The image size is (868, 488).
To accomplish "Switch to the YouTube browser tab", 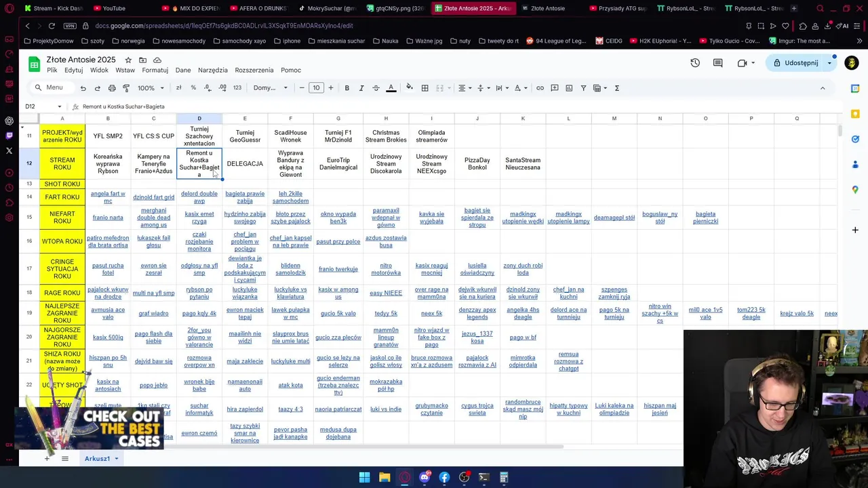I will [x=115, y=8].
